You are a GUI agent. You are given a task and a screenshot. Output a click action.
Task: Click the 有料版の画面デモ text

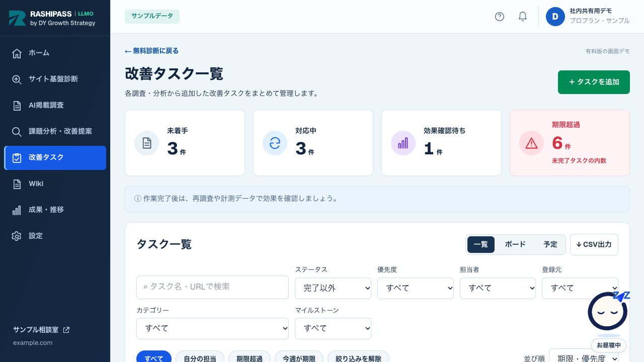click(x=607, y=51)
